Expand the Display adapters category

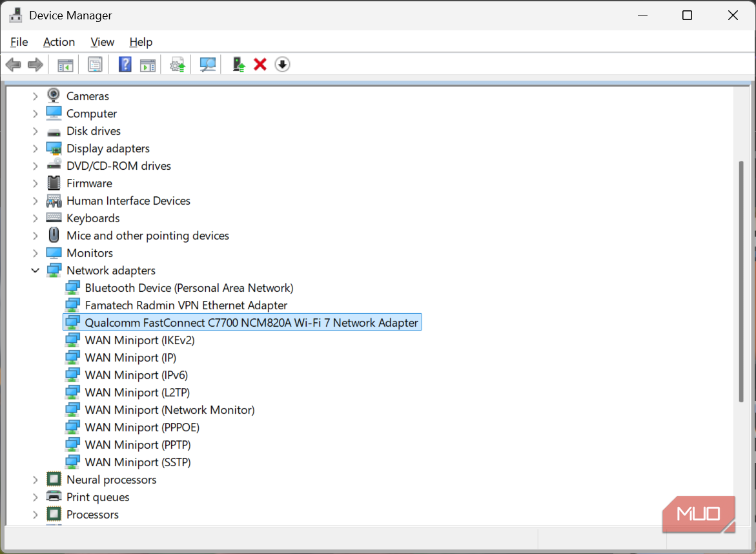[x=35, y=149]
